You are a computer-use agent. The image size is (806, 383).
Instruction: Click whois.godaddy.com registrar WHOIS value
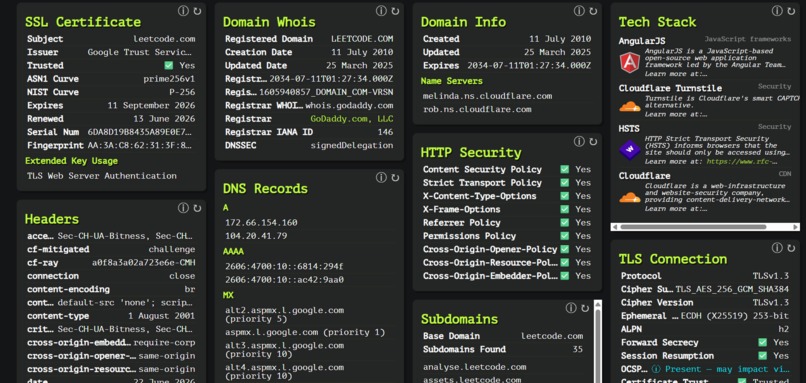tap(349, 105)
